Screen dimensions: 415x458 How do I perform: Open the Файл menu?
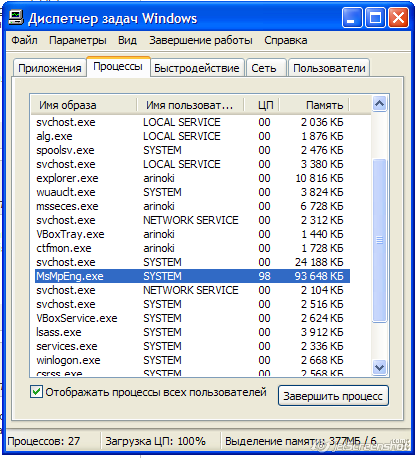[x=24, y=40]
